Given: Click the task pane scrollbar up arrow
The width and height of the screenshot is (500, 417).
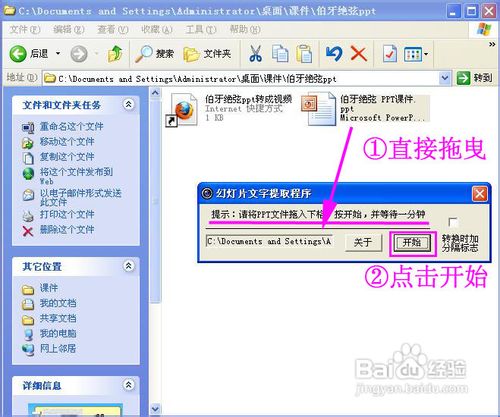Looking at the screenshot, I should click(x=155, y=93).
